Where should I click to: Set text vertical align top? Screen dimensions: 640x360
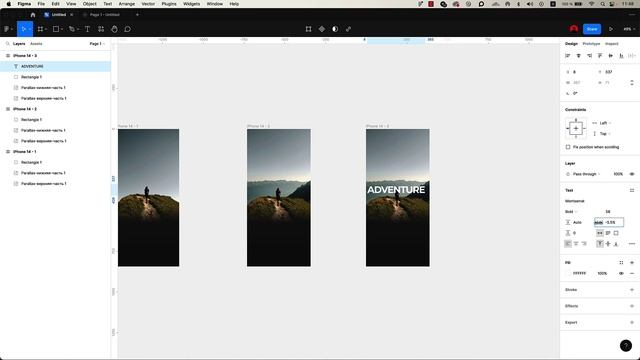pos(600,244)
